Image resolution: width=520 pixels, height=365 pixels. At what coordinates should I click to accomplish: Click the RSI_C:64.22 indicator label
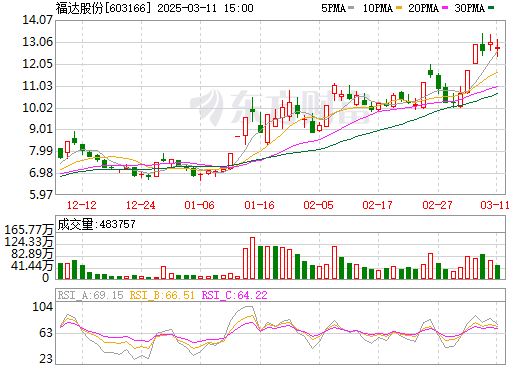tap(235, 295)
